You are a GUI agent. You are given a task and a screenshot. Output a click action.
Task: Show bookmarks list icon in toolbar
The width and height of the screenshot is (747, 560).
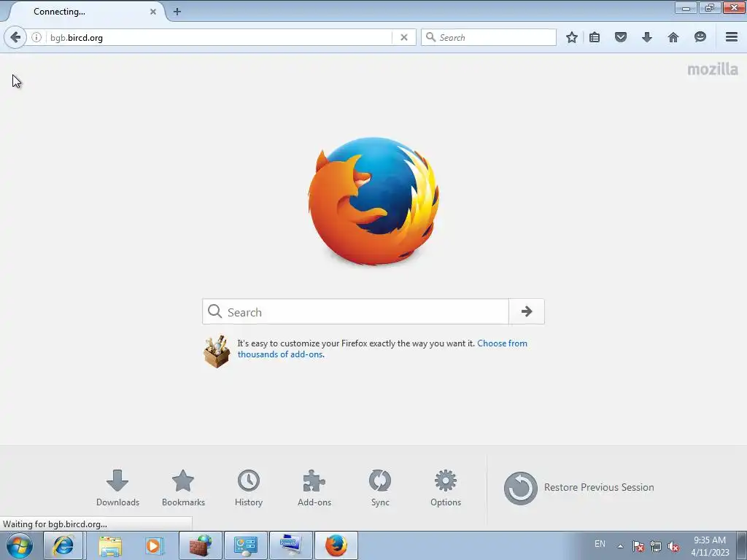click(595, 37)
